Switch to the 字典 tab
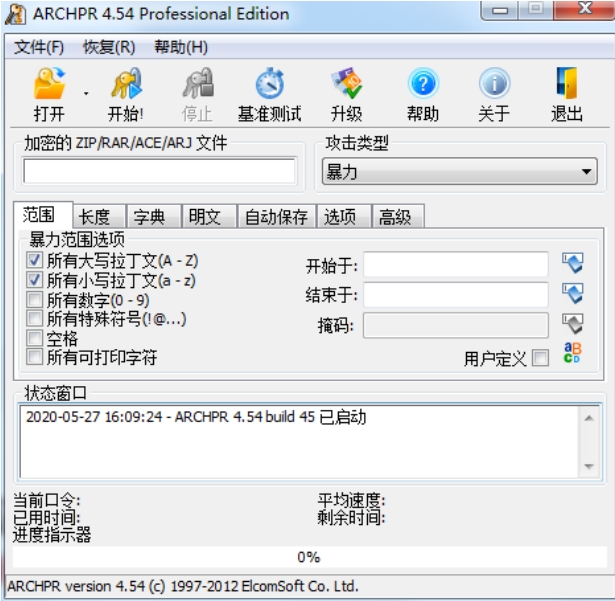 point(154,216)
